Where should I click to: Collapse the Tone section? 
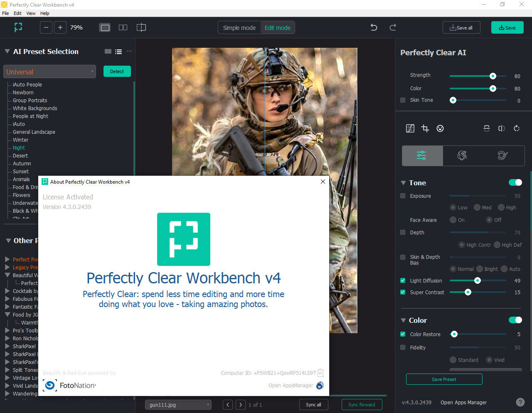(403, 183)
